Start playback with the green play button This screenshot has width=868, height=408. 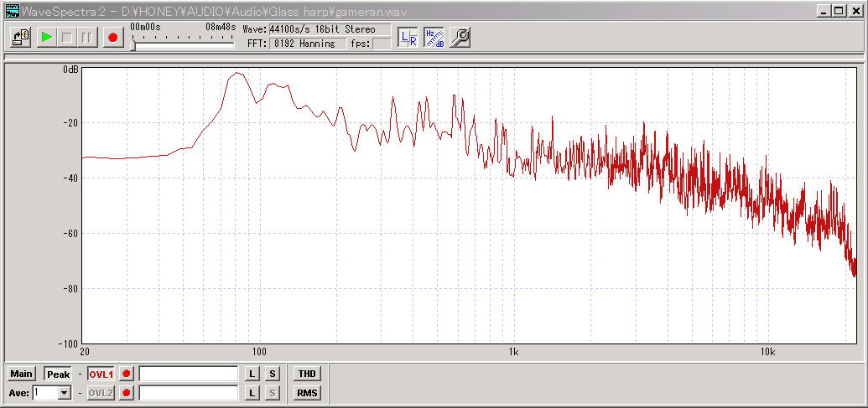coord(47,37)
